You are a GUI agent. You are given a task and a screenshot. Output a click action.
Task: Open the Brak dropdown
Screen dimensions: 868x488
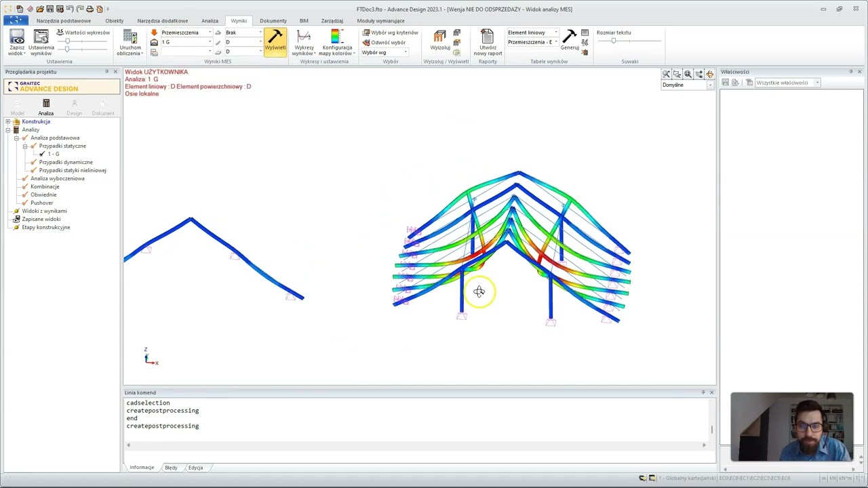coord(260,33)
